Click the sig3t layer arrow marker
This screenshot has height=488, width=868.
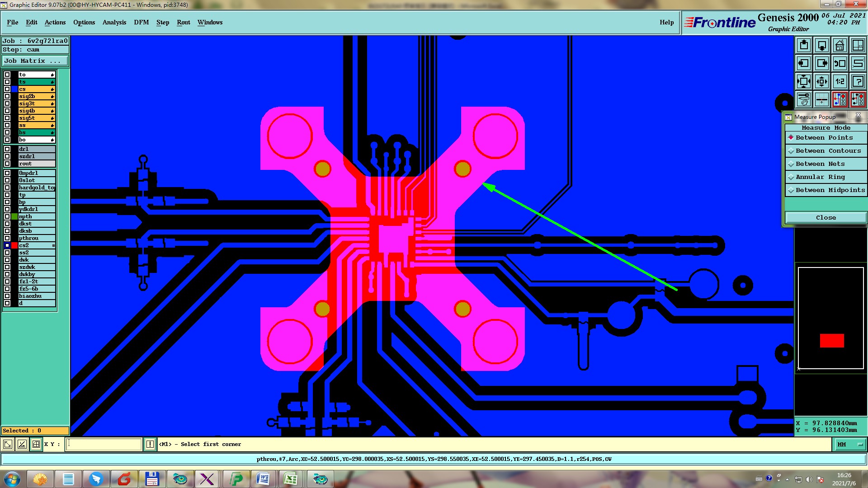[x=52, y=103]
